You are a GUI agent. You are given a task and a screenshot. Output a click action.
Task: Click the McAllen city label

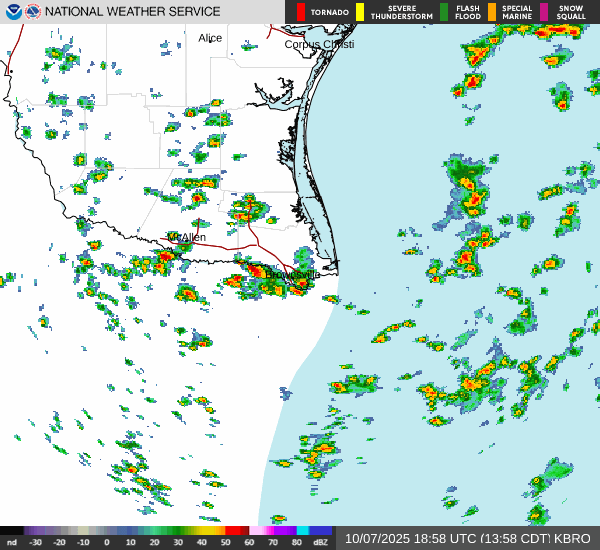click(187, 238)
